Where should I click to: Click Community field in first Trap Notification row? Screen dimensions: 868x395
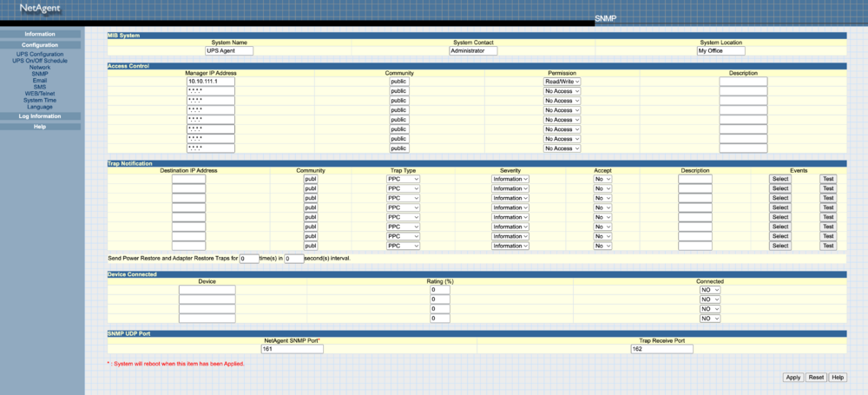311,179
